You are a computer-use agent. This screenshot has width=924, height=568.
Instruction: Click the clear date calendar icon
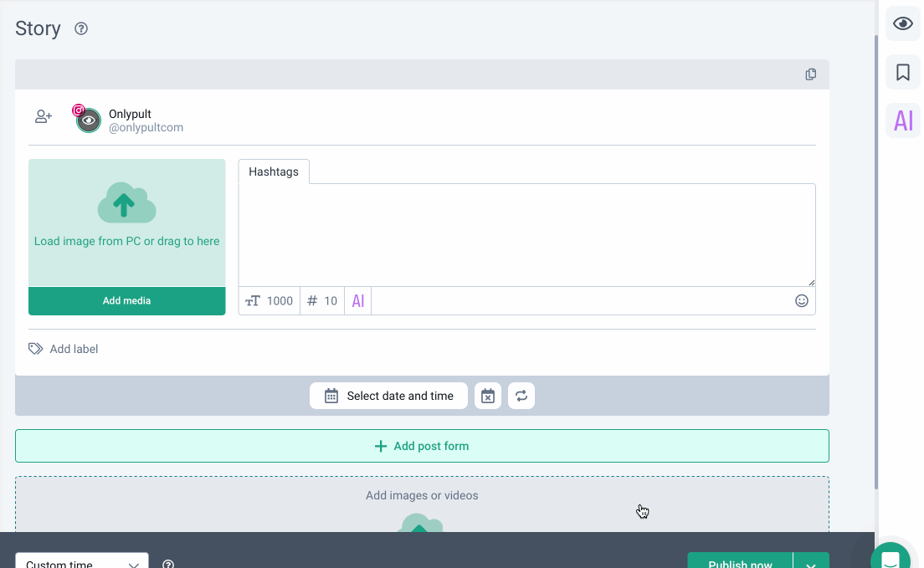[488, 396]
